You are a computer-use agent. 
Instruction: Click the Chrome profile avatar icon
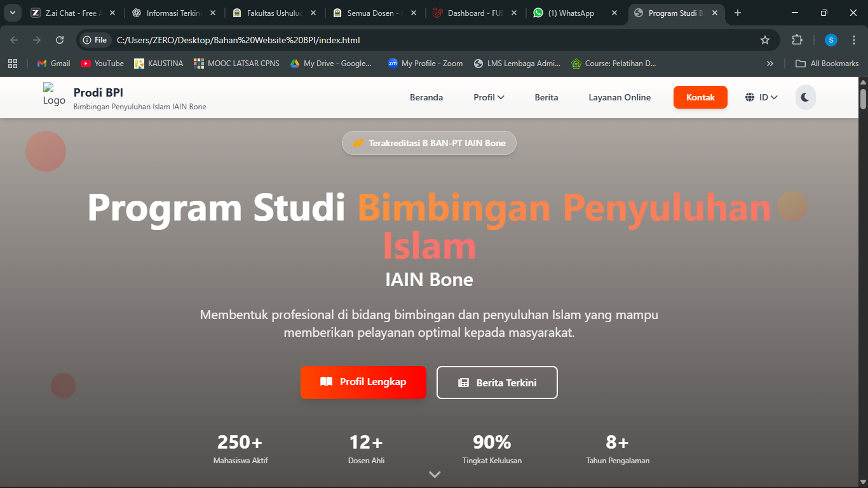[831, 40]
